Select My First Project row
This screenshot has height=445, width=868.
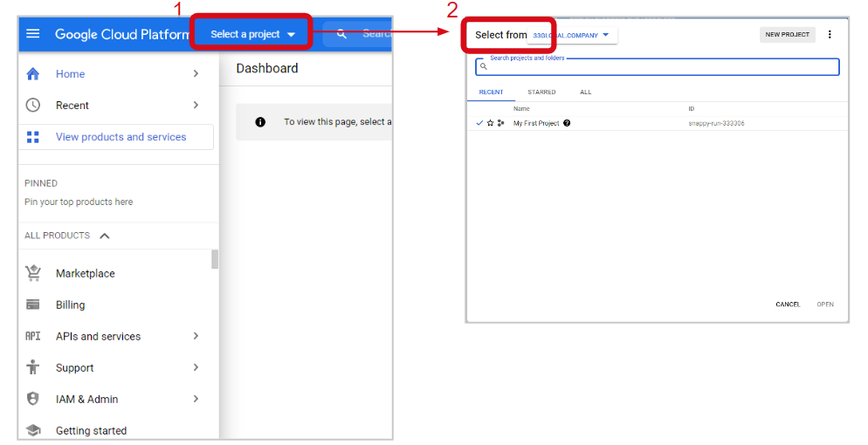(x=658, y=123)
